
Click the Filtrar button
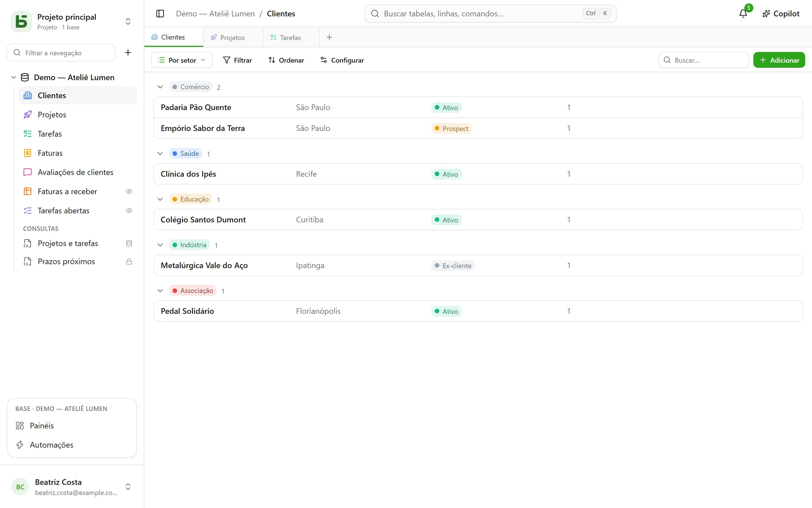click(x=238, y=60)
